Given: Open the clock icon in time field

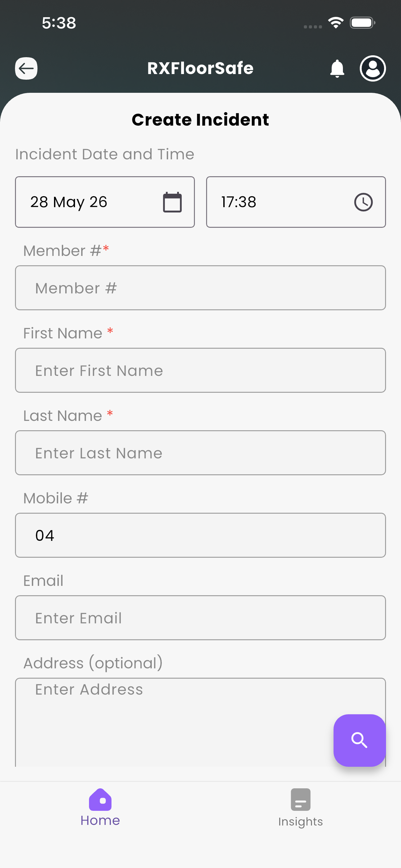Looking at the screenshot, I should click(363, 202).
